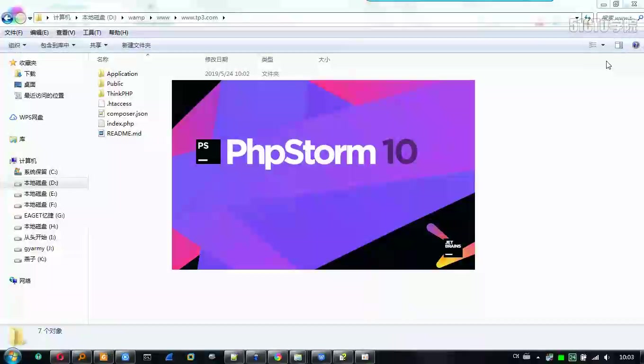The height and width of the screenshot is (364, 644).
Task: Click the volume speaker icon in system tray
Action: [x=606, y=357]
